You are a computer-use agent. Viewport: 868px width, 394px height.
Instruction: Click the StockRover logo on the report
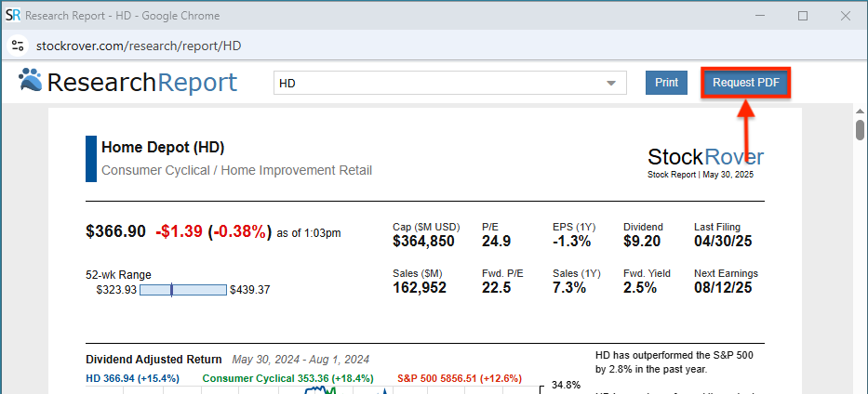[x=706, y=157]
